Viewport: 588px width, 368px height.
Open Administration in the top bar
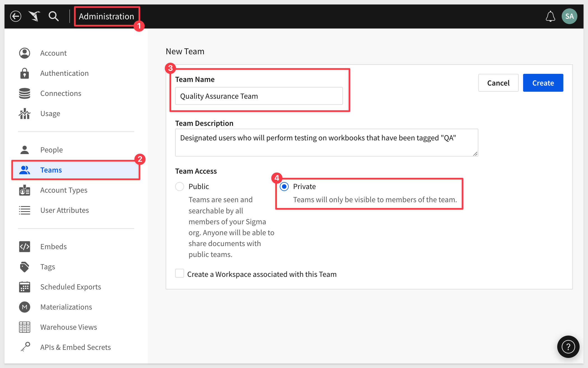(106, 16)
